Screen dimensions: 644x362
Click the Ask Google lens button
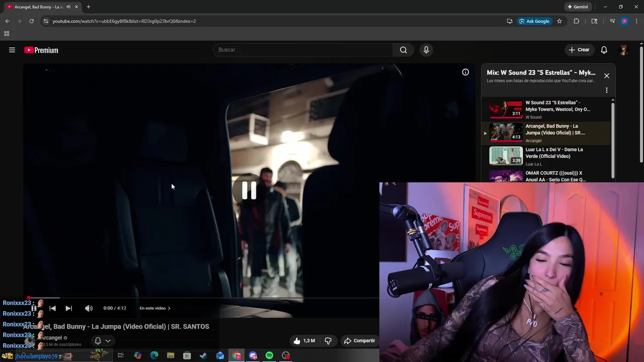pyautogui.click(x=534, y=21)
